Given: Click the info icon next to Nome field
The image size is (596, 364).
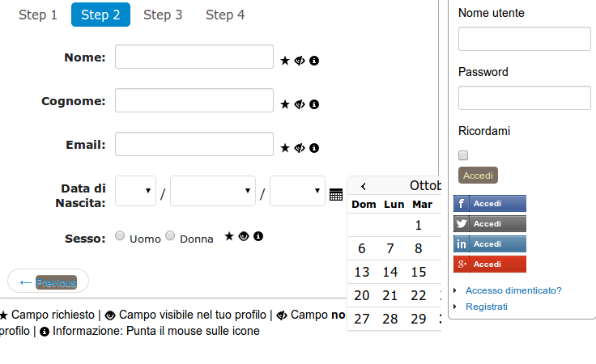Looking at the screenshot, I should tap(314, 61).
